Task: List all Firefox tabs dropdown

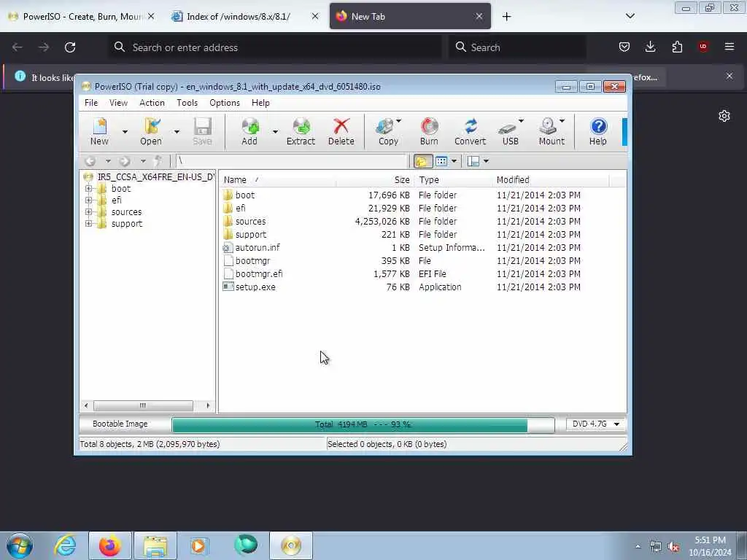Action: (x=630, y=16)
